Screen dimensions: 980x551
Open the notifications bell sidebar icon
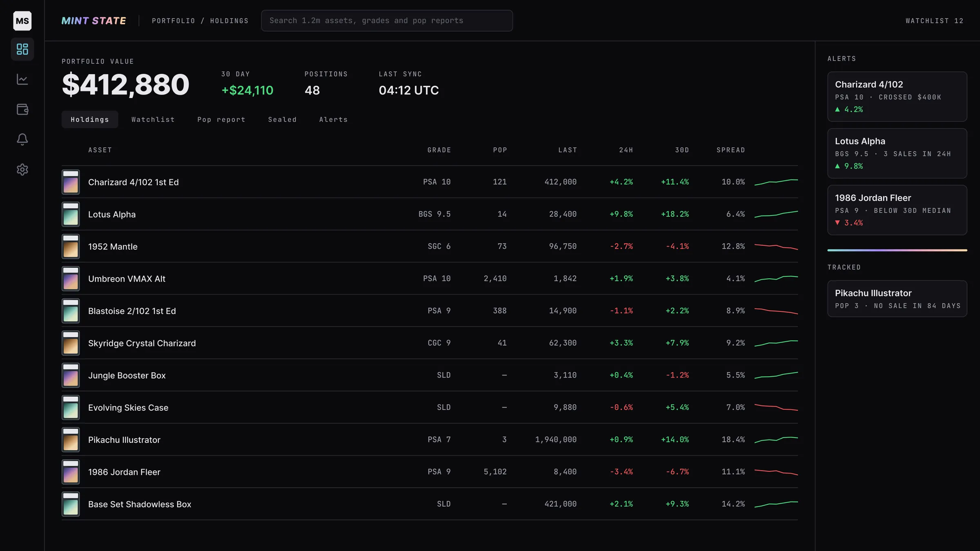tap(22, 140)
